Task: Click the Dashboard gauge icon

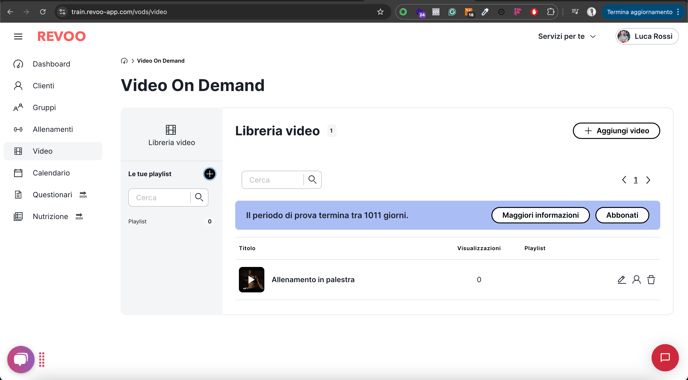Action: point(18,64)
